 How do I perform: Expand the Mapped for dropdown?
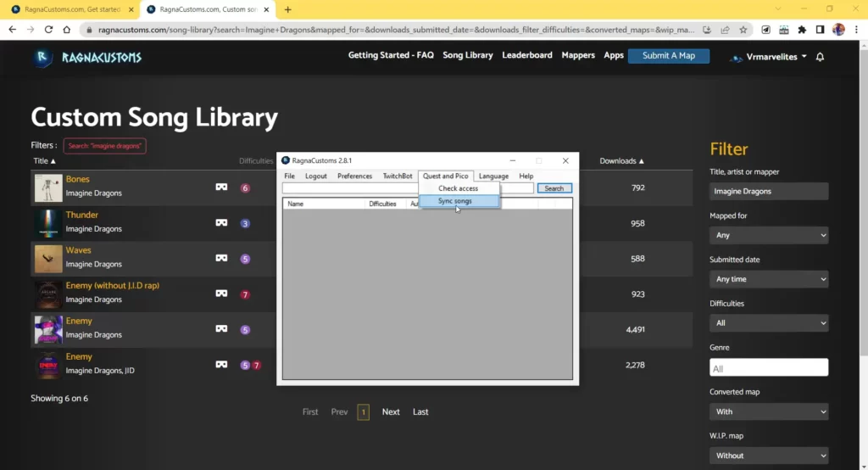pyautogui.click(x=769, y=235)
